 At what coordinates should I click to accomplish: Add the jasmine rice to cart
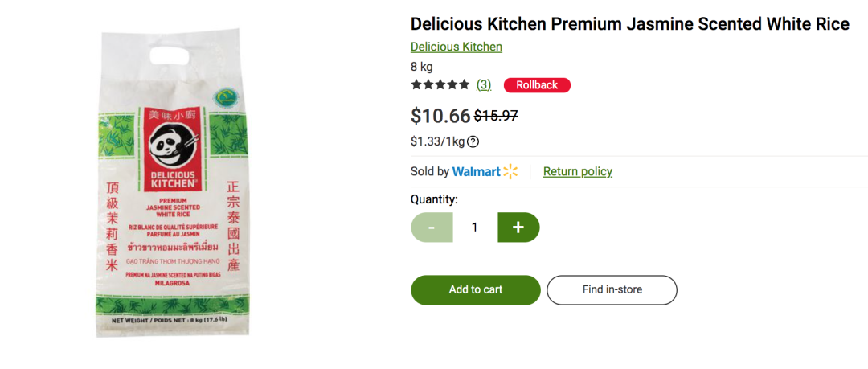click(476, 289)
